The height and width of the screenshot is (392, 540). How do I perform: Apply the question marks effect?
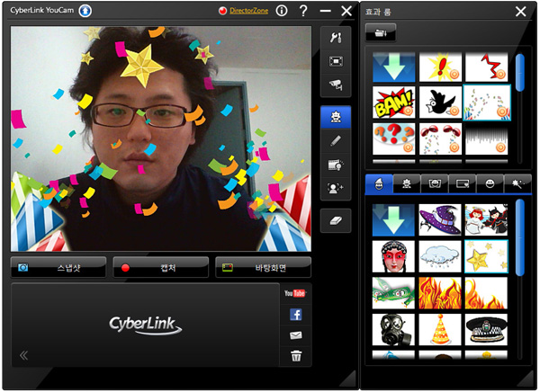pos(393,139)
